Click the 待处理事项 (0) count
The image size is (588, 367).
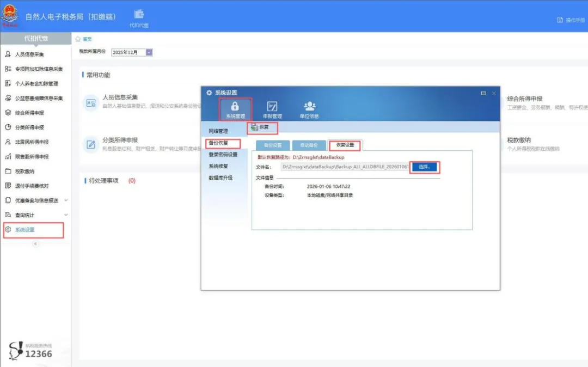[x=132, y=181]
